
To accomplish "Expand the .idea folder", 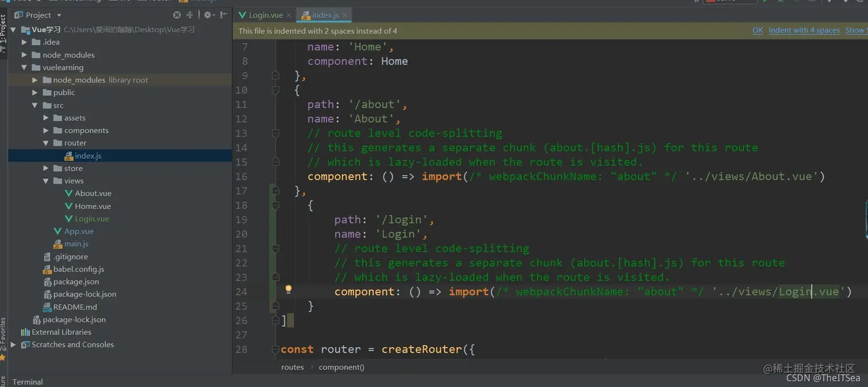I will pyautogui.click(x=25, y=42).
